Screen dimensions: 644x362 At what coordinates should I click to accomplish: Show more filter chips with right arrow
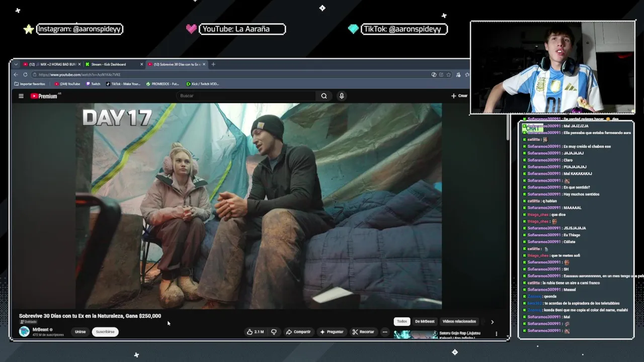[492, 322]
